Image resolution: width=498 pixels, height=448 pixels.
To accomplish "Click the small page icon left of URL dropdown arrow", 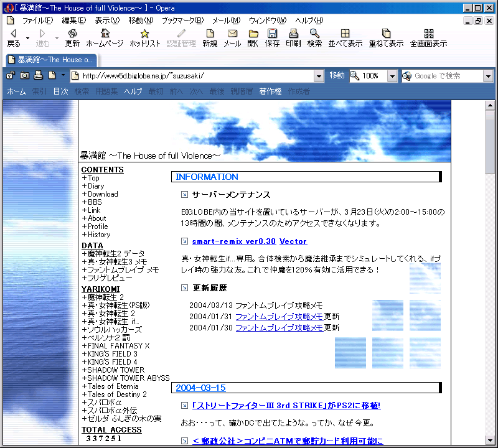I will tap(52, 75).
